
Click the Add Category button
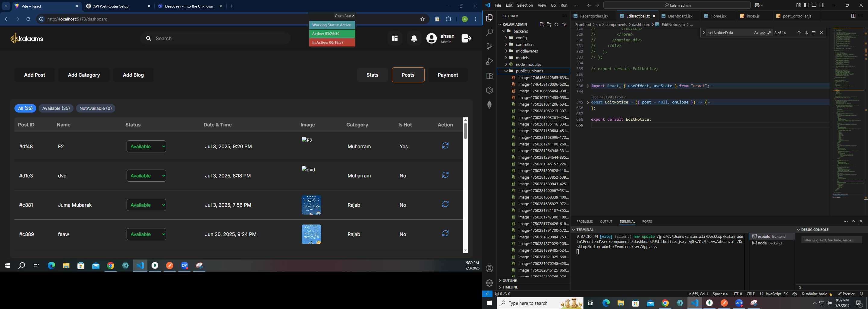pos(84,75)
